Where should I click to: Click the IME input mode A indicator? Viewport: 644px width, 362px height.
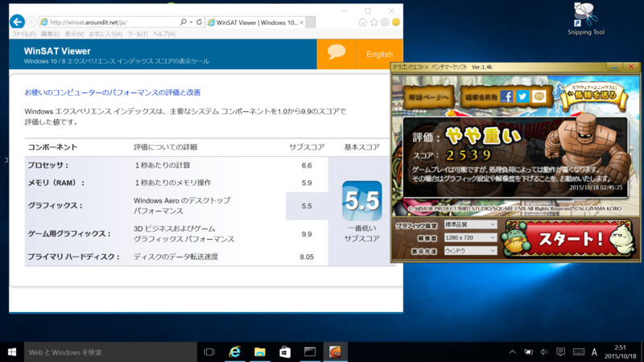coord(594,352)
